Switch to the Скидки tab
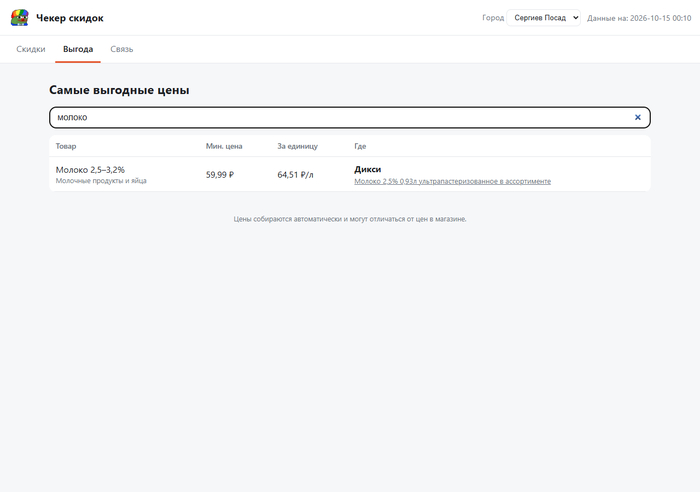This screenshot has height=492, width=700. click(x=31, y=49)
